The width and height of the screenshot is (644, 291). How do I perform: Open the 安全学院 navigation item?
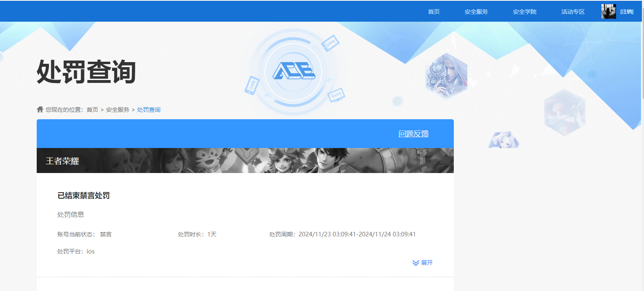pos(524,11)
